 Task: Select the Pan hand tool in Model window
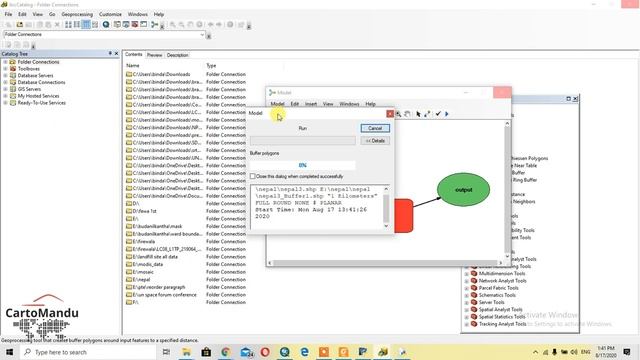coord(407,114)
